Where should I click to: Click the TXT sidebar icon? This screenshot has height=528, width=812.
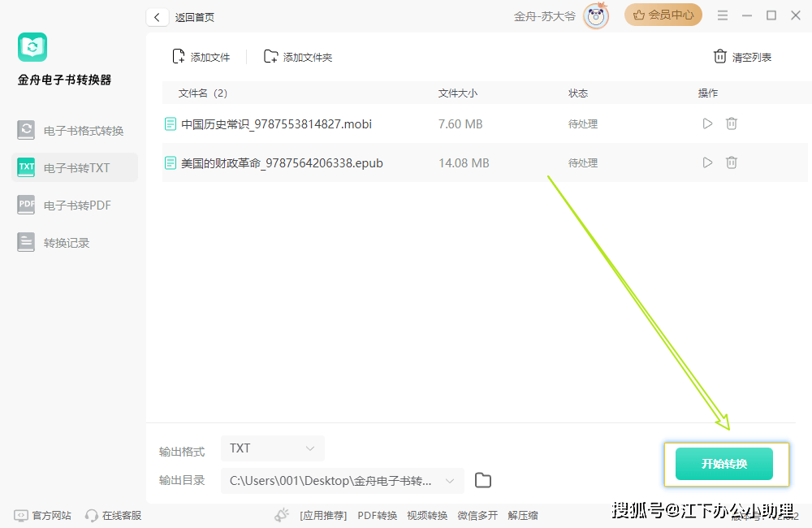click(x=26, y=167)
